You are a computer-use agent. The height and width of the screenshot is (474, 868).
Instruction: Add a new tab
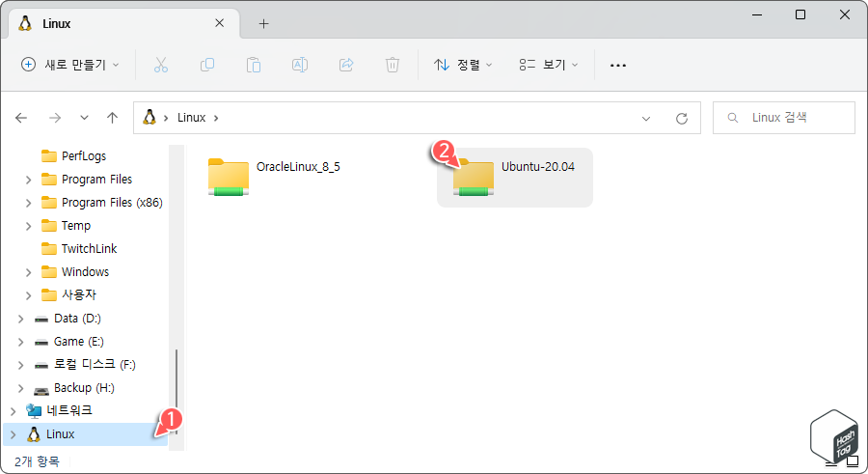(x=263, y=24)
